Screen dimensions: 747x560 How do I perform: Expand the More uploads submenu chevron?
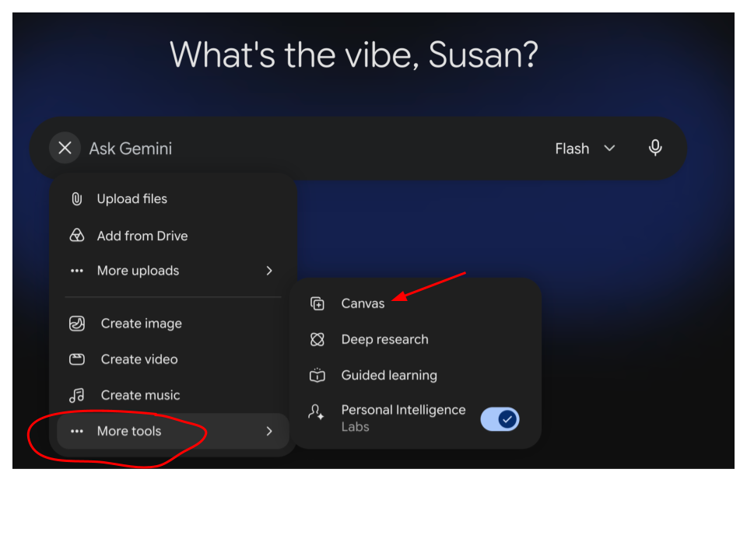[269, 271]
